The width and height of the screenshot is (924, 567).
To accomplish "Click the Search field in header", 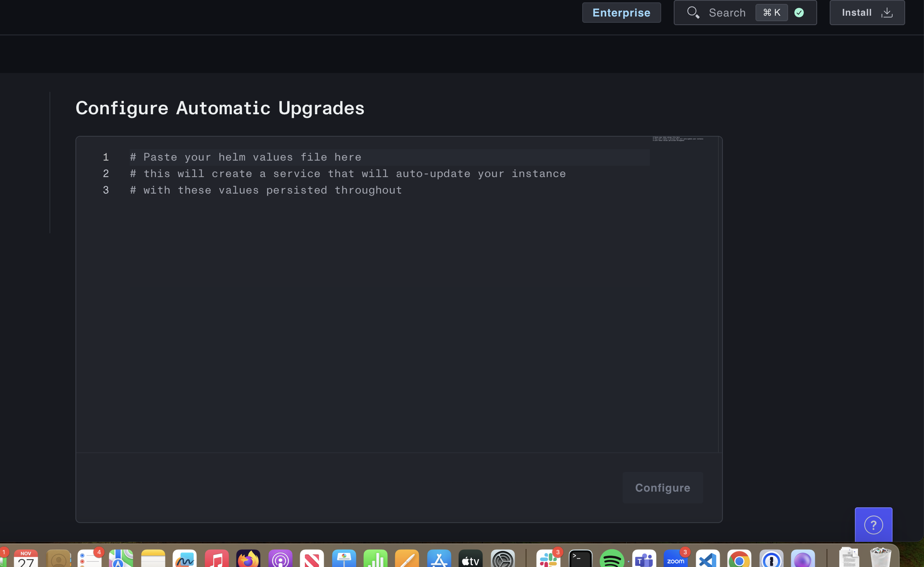I will coord(727,13).
